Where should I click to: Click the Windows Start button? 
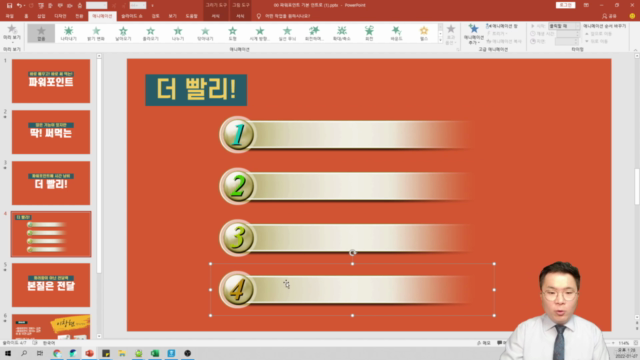click(x=8, y=353)
